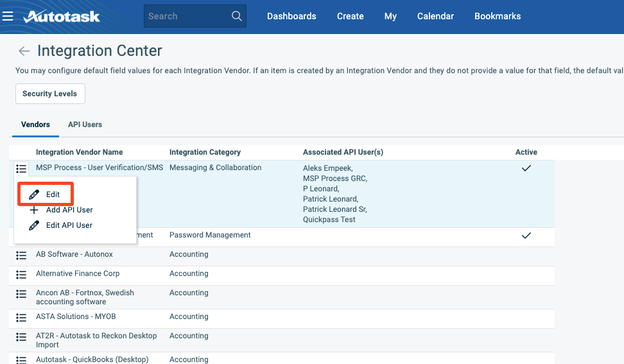Select AT2R - Autotask to Reckon vendor name
The image size is (624, 364).
(x=96, y=340)
